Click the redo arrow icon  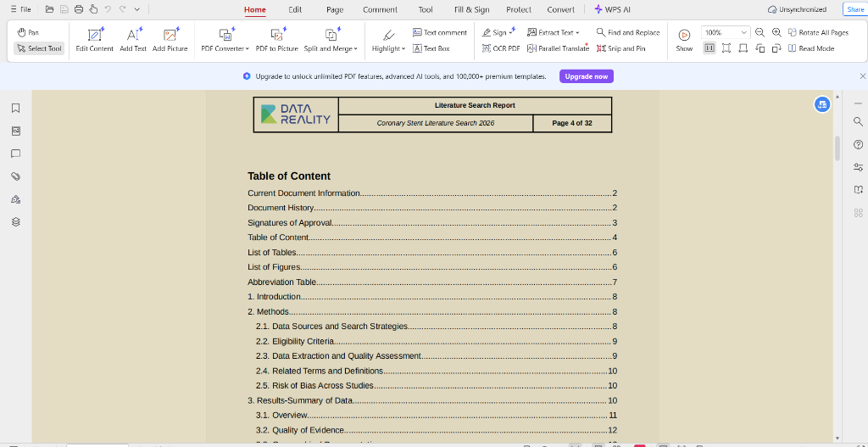[x=122, y=9]
